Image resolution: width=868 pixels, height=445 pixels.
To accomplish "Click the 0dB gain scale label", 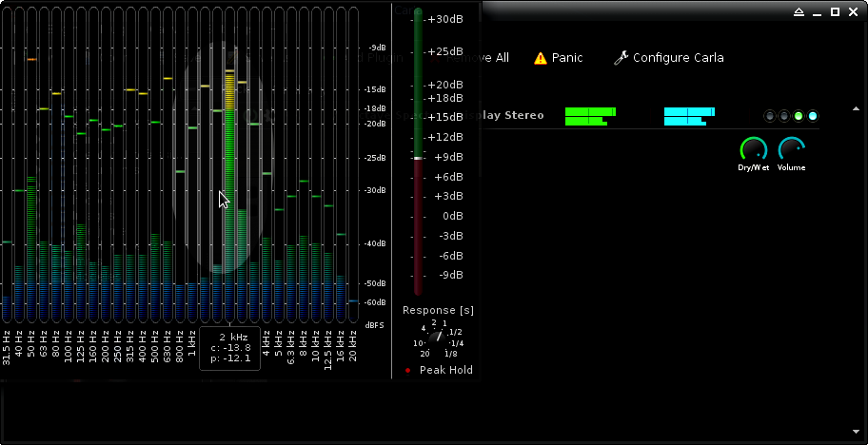I will [x=453, y=216].
